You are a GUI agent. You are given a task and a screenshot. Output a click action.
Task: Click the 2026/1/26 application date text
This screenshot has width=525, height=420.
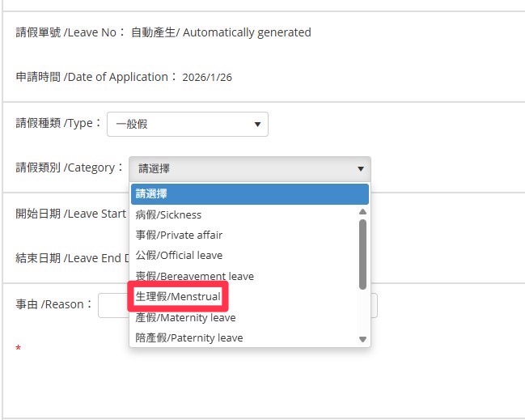click(207, 78)
